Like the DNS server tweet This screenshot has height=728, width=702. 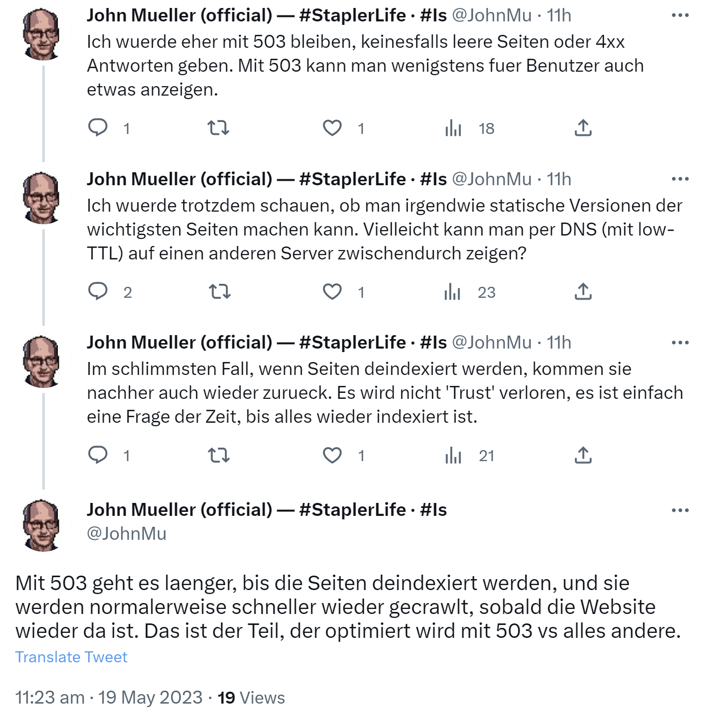pyautogui.click(x=333, y=292)
